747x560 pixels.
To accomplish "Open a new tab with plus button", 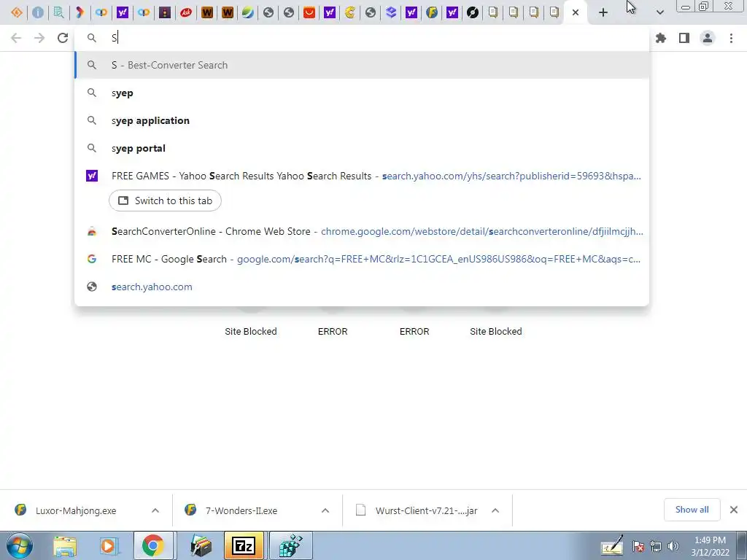I will coord(603,12).
